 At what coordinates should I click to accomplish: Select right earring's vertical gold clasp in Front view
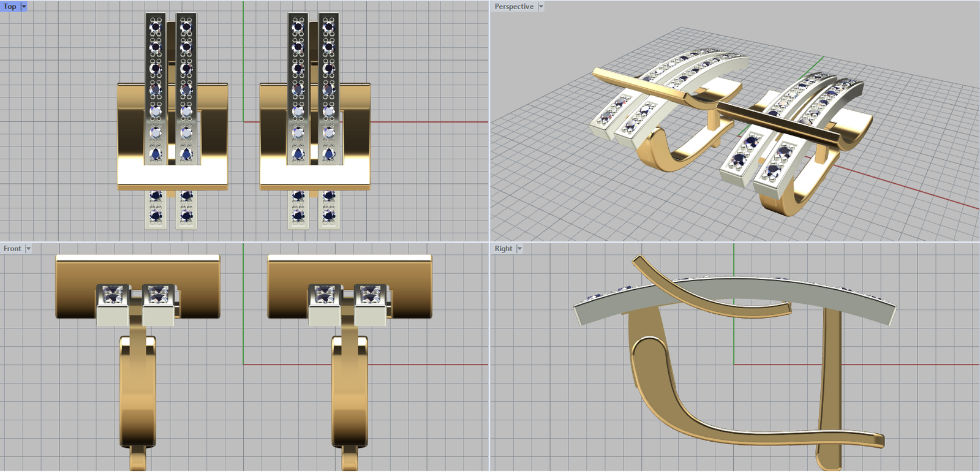350,392
